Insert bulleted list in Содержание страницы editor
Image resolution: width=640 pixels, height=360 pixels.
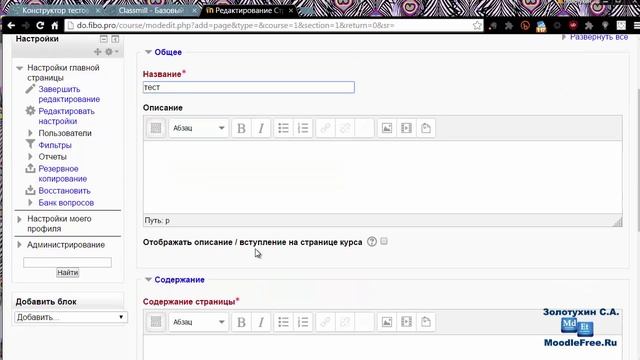(283, 322)
